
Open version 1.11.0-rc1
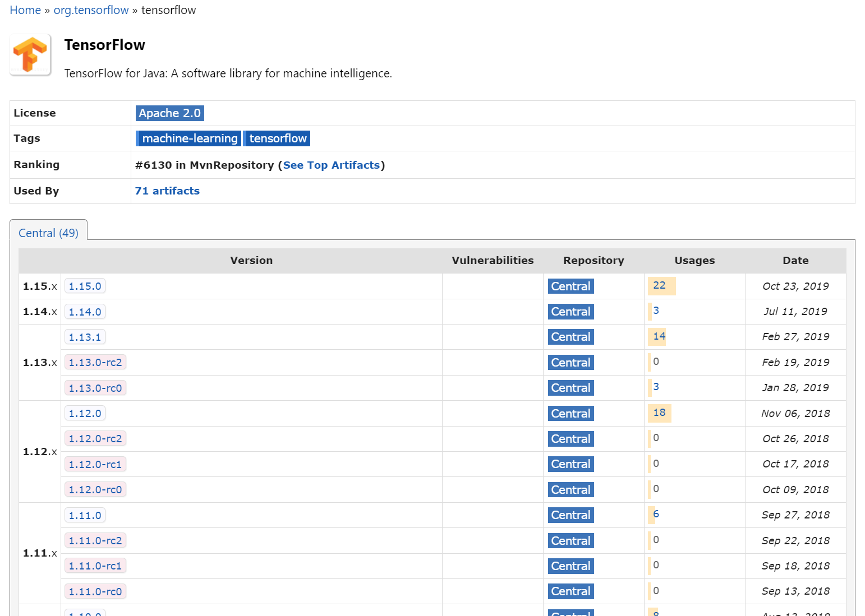(x=95, y=566)
